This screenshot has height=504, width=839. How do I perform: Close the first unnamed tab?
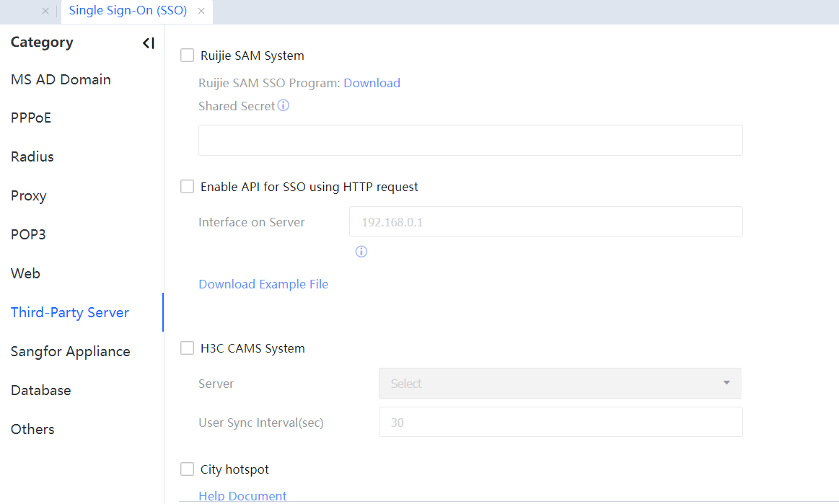(x=45, y=12)
